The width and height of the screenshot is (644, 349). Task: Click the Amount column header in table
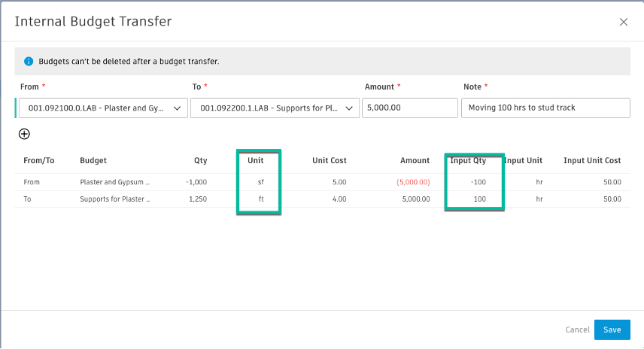(415, 160)
